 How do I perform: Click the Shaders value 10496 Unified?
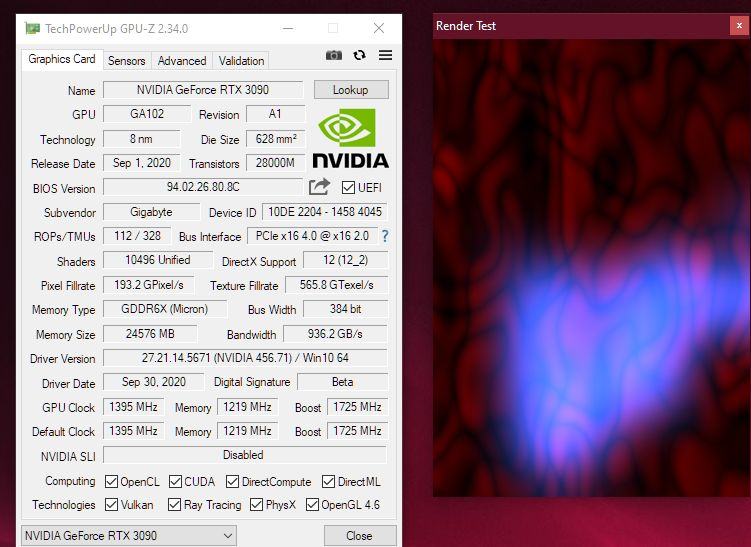[x=158, y=260]
